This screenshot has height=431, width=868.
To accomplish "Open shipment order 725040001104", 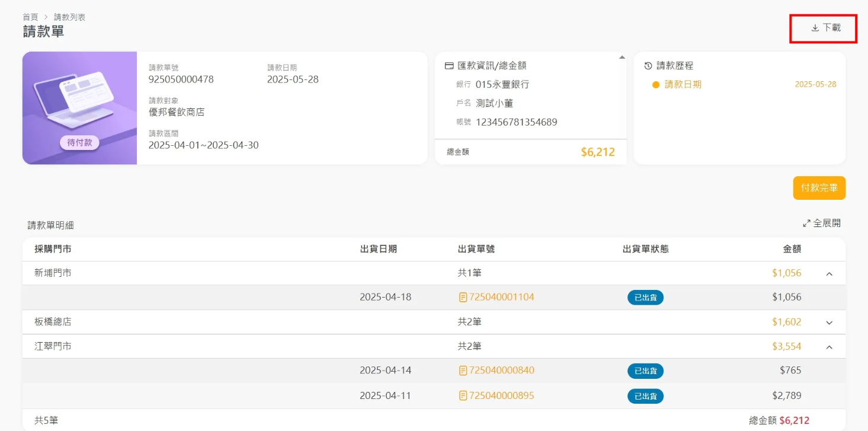I will 501,297.
